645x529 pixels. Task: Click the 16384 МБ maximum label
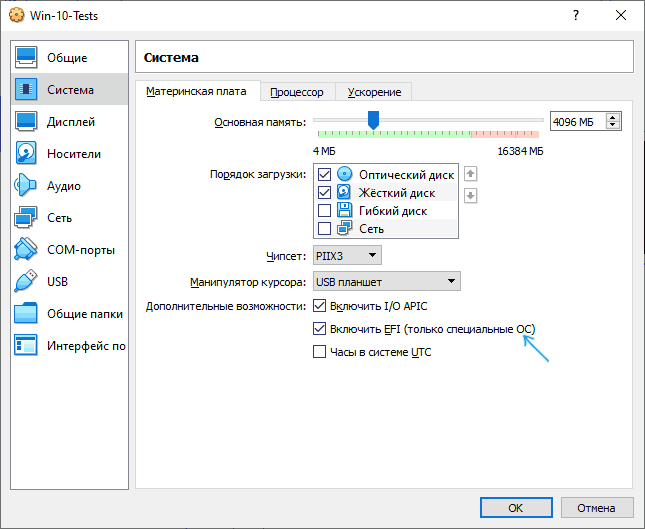pyautogui.click(x=520, y=151)
